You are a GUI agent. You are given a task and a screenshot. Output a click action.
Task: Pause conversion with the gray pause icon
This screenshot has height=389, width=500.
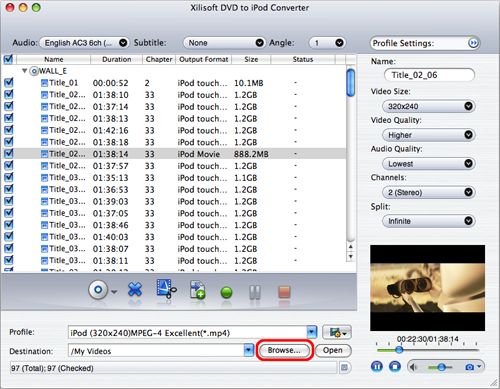point(255,292)
